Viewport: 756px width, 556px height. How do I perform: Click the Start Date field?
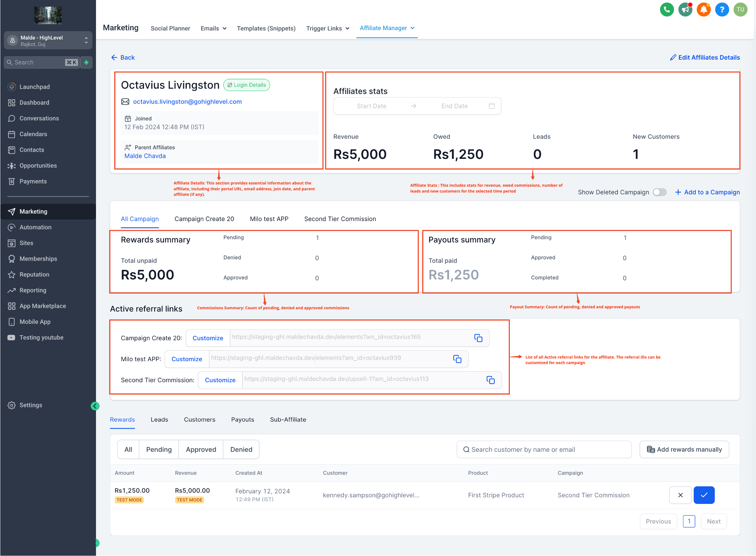[x=371, y=106]
